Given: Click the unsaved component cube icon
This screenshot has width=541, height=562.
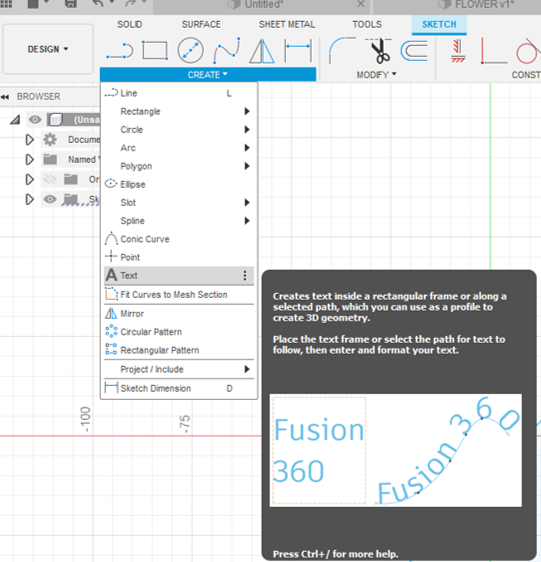Looking at the screenshot, I should point(56,119).
